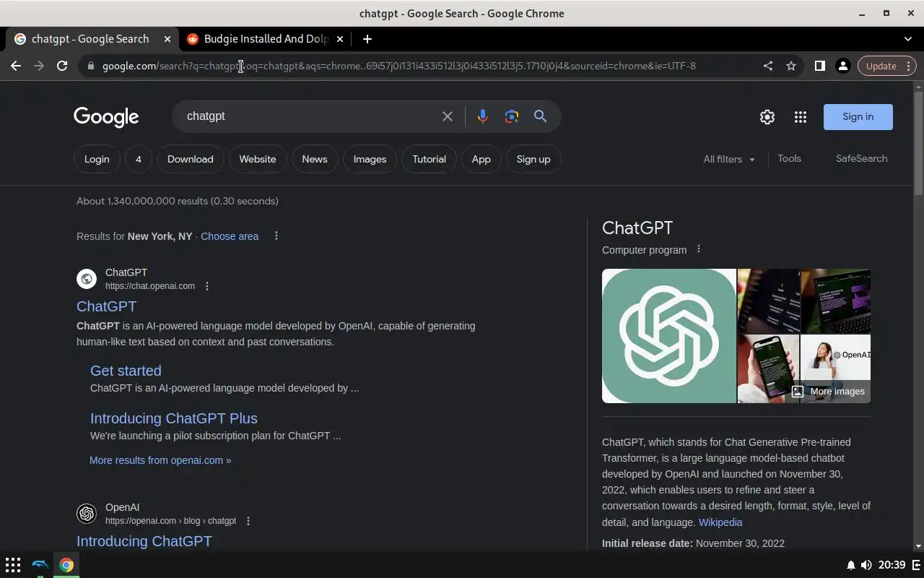Image resolution: width=924 pixels, height=578 pixels.
Task: Go back to the previous page
Action: click(16, 66)
